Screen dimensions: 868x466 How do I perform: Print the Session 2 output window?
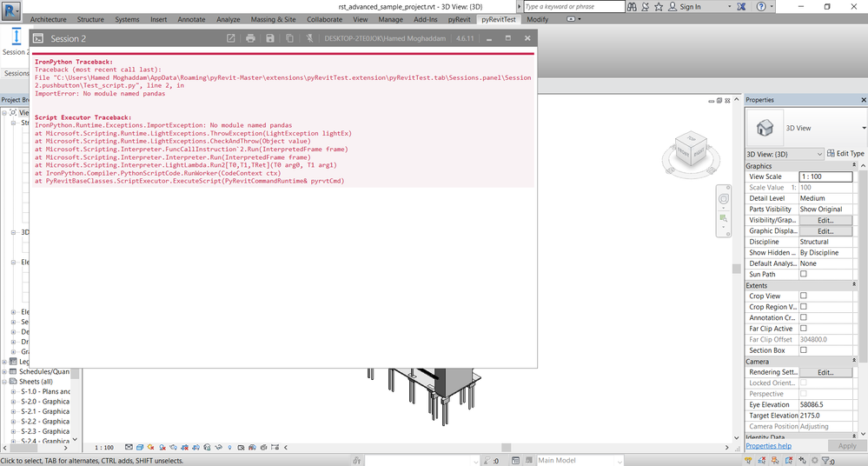click(x=251, y=38)
